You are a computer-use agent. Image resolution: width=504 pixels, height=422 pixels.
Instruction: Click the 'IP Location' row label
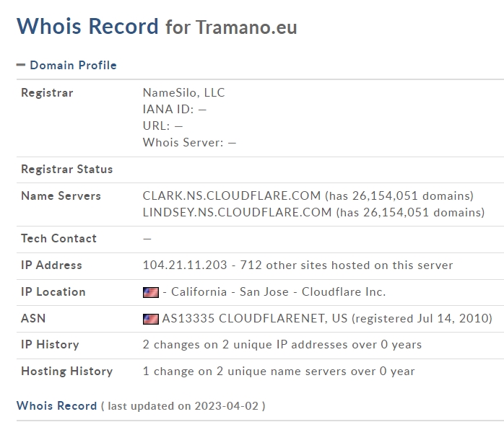click(53, 292)
